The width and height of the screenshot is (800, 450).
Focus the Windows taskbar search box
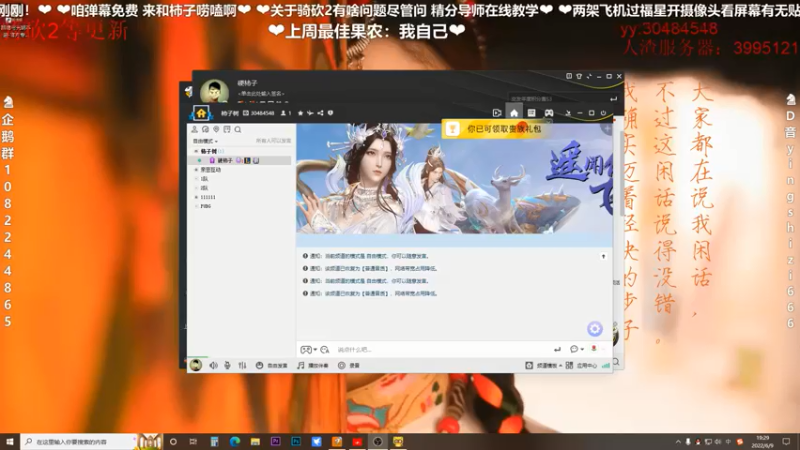click(79, 441)
